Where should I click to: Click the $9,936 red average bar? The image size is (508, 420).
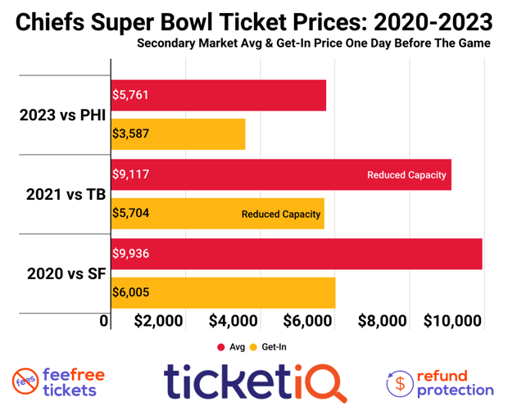tap(297, 254)
